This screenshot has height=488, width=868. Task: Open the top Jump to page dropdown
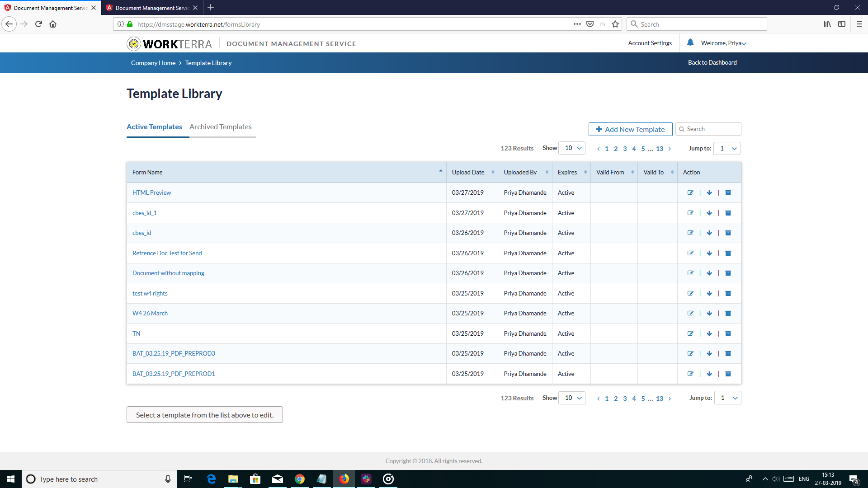727,148
